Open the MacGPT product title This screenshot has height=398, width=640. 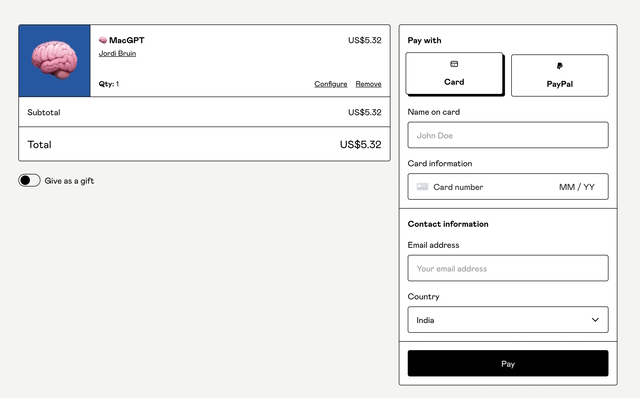pos(127,40)
